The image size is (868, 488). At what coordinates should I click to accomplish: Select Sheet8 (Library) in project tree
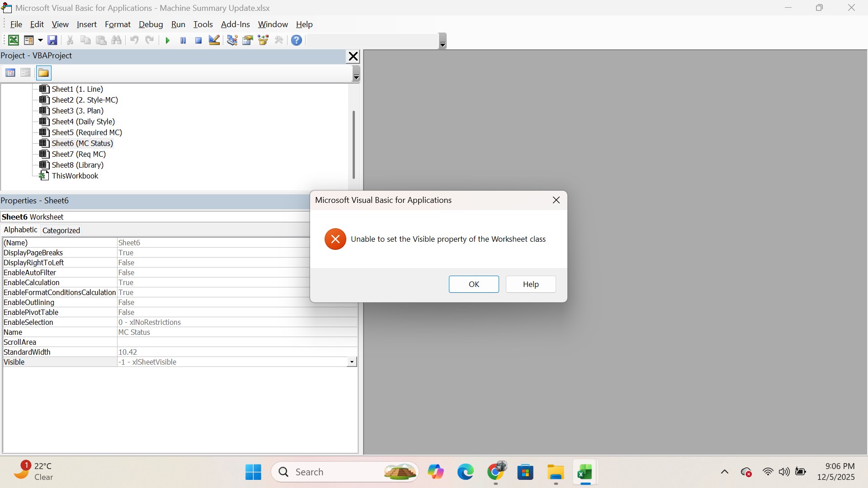77,165
